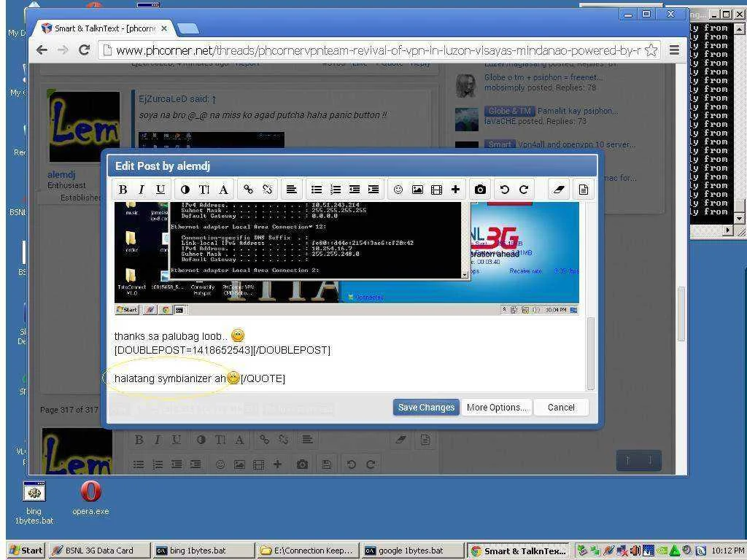Open text alignment option in Edit Post
This screenshot has height=560, width=747.
click(x=291, y=190)
